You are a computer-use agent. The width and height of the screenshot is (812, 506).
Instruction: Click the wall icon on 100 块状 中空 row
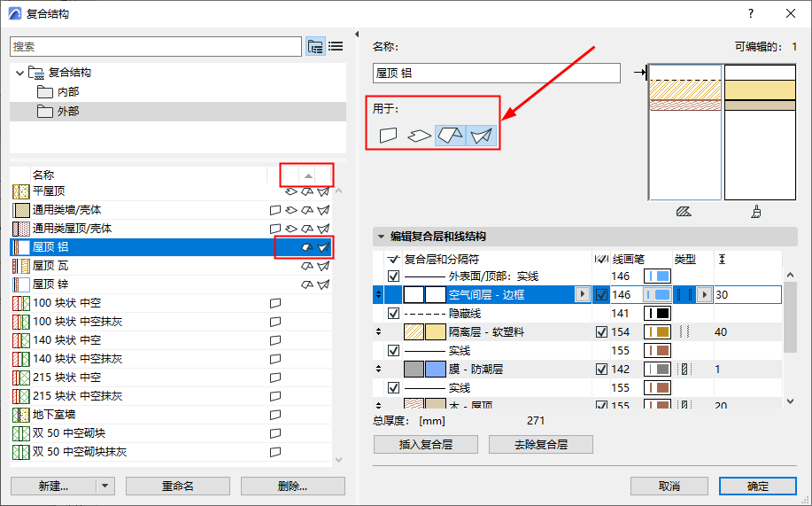[x=275, y=303]
